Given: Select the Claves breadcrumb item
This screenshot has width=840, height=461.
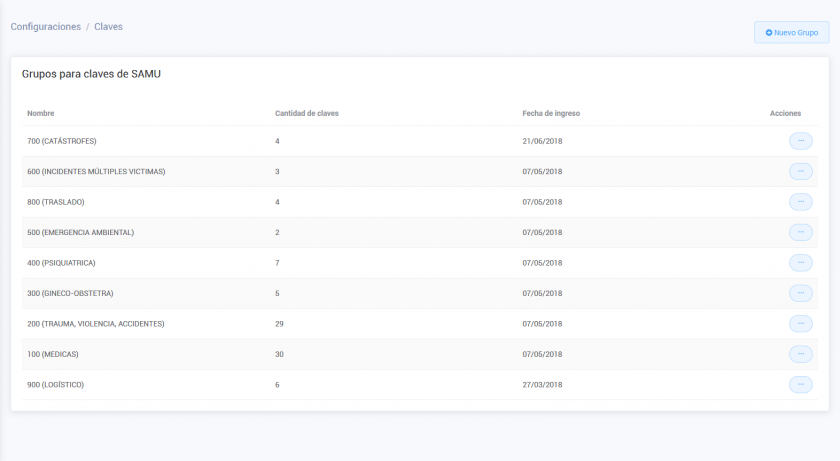Looking at the screenshot, I should click(x=108, y=27).
